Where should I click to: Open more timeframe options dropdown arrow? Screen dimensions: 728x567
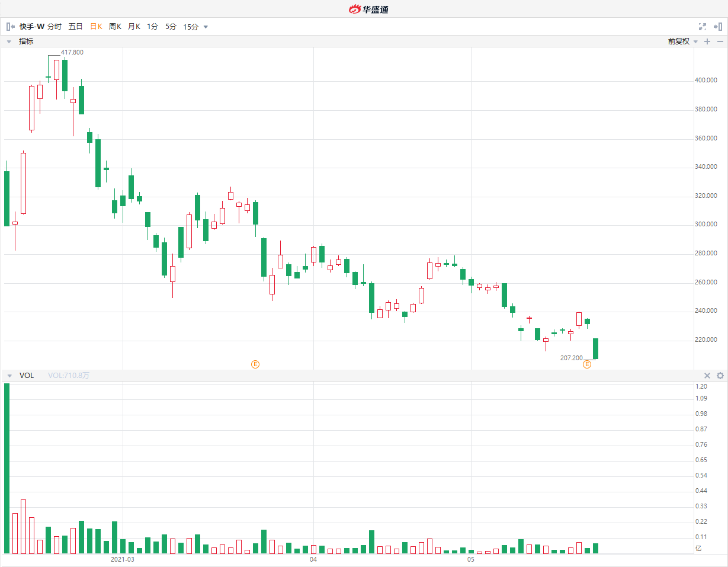click(206, 27)
